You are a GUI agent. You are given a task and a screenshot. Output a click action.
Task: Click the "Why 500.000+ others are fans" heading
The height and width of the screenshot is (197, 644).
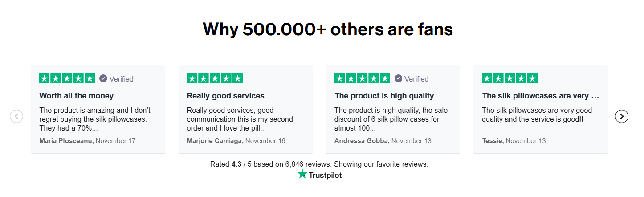click(x=328, y=29)
